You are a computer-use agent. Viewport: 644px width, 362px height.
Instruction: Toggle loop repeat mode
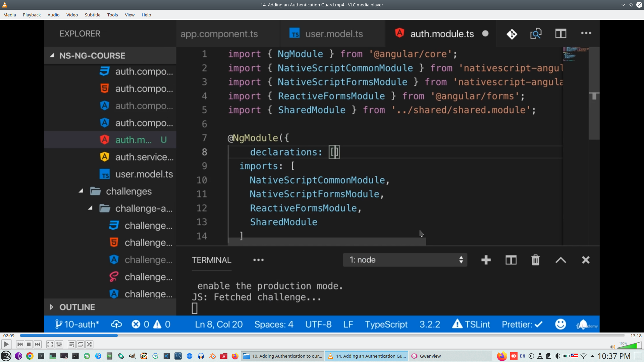[x=80, y=344]
